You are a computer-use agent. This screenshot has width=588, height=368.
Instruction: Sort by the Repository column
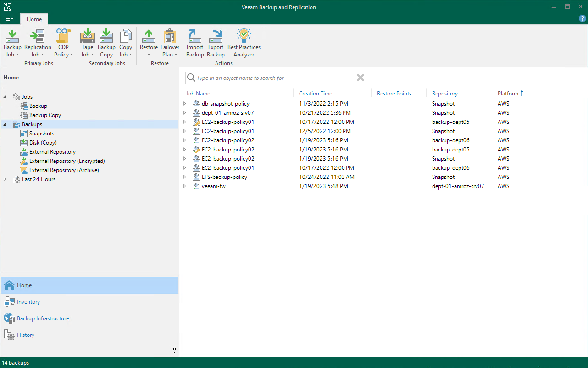point(445,94)
